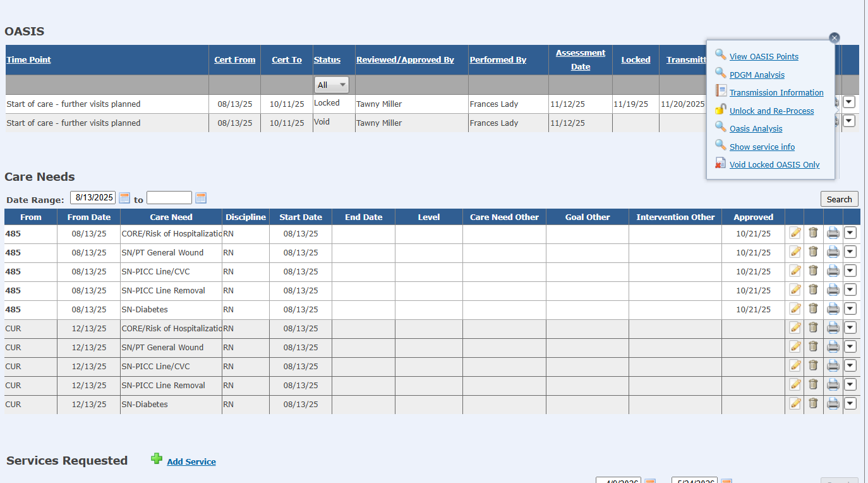Edit the 485 SN-Diabetes care need
868x483 pixels.
(x=795, y=309)
